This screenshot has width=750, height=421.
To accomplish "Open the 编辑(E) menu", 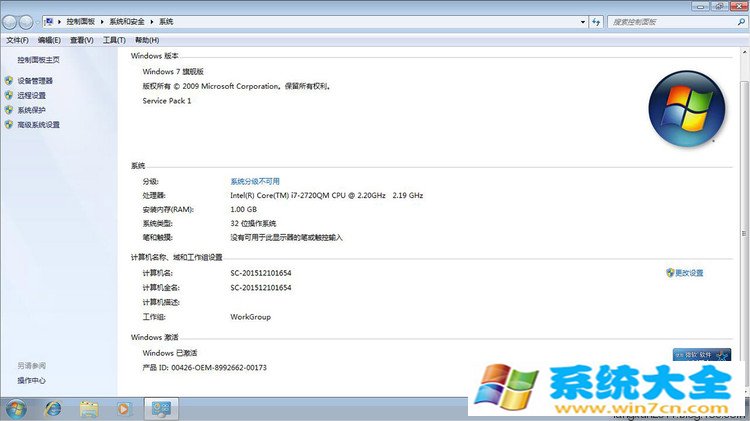I will pos(49,40).
